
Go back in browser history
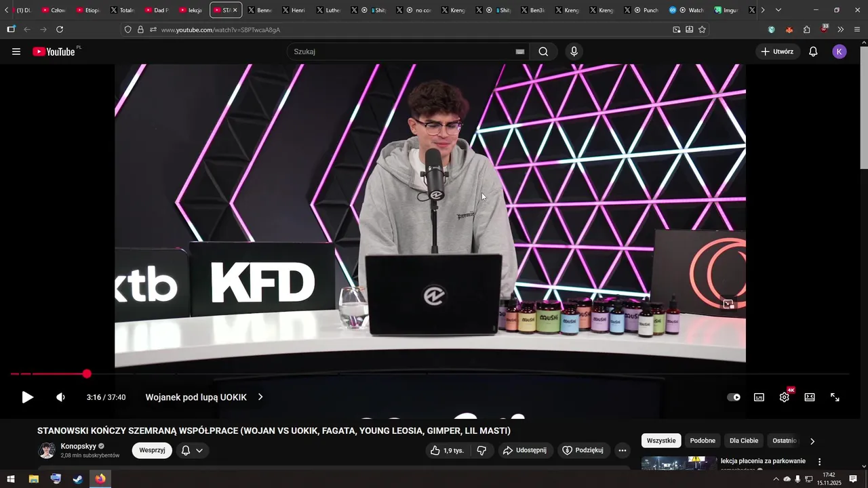(x=27, y=30)
